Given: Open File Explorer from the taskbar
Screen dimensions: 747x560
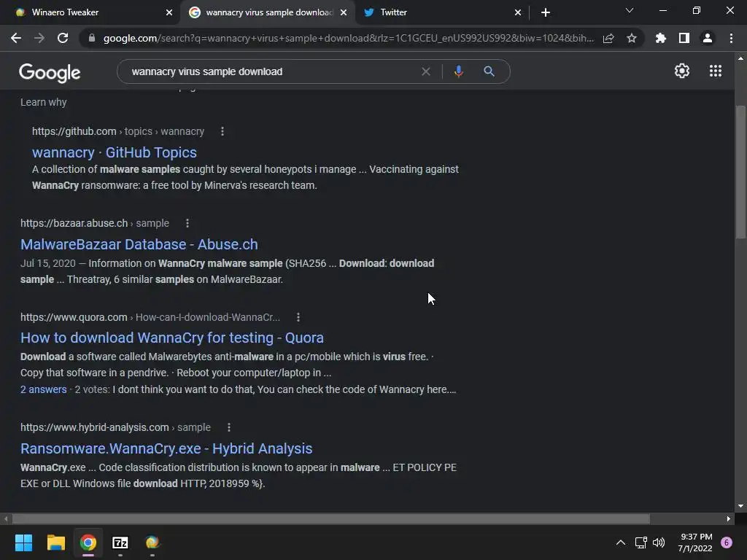Looking at the screenshot, I should click(x=55, y=542).
